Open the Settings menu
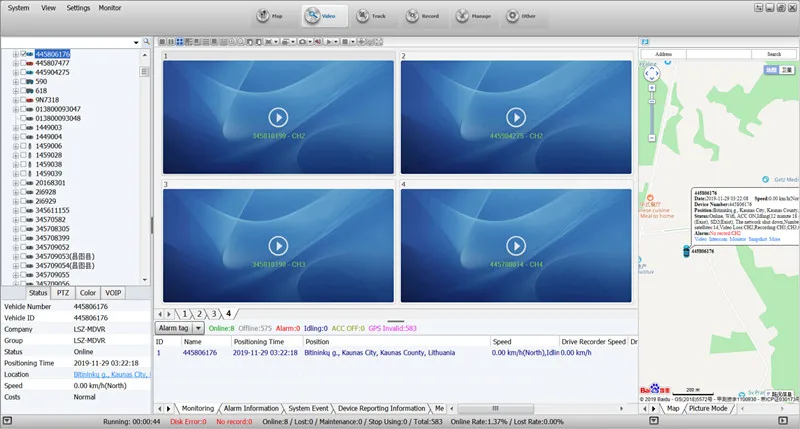Image resolution: width=800 pixels, height=429 pixels. click(78, 8)
